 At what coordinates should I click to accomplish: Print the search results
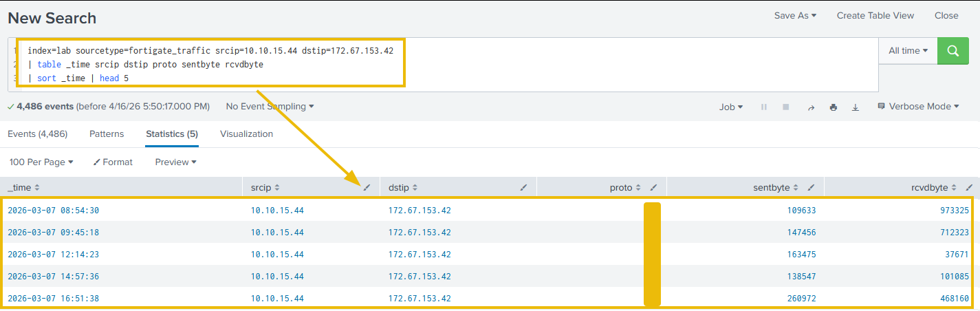(834, 107)
